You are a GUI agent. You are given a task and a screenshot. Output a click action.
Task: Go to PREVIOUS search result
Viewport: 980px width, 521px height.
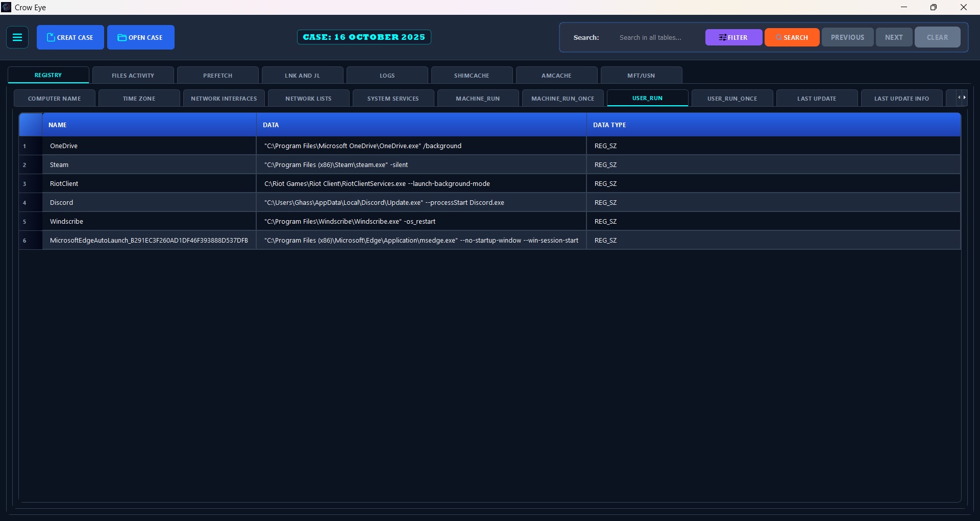(x=847, y=37)
